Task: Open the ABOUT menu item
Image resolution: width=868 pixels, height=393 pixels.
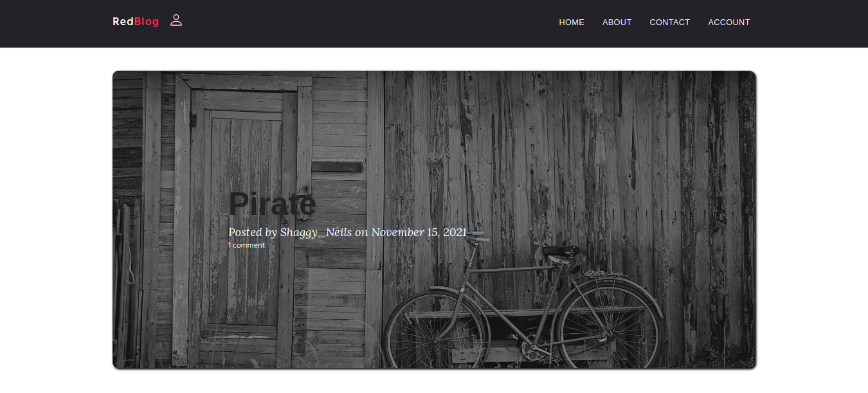Action: 617,22
